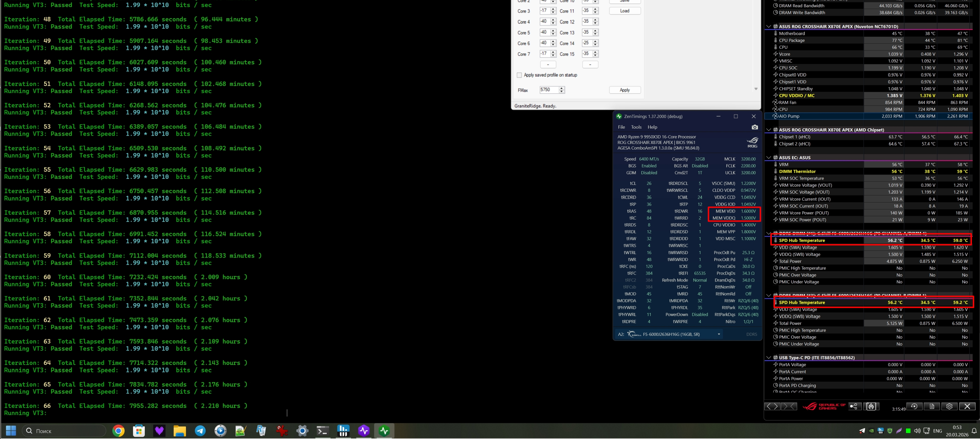Open the ZenTimings Help menu
The height and width of the screenshot is (439, 980).
pyautogui.click(x=652, y=127)
